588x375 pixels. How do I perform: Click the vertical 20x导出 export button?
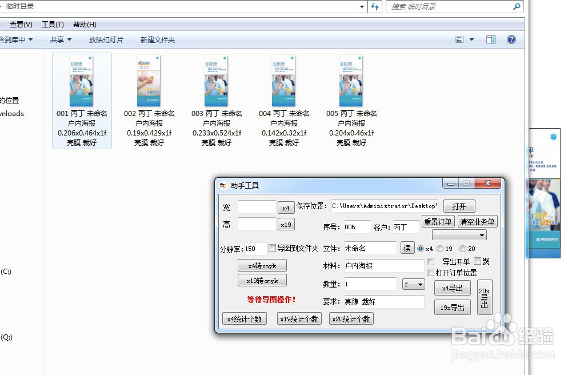coord(485,296)
